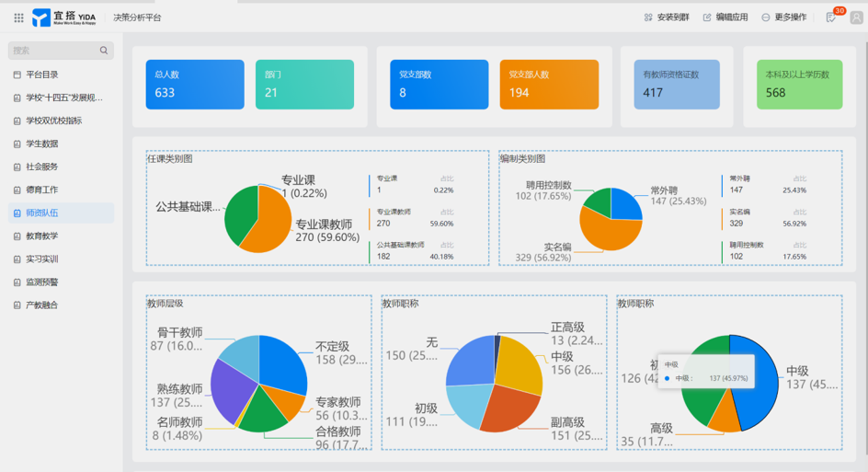Click the 有教师资格证数 417 card
This screenshot has width=868, height=472.
pos(677,85)
